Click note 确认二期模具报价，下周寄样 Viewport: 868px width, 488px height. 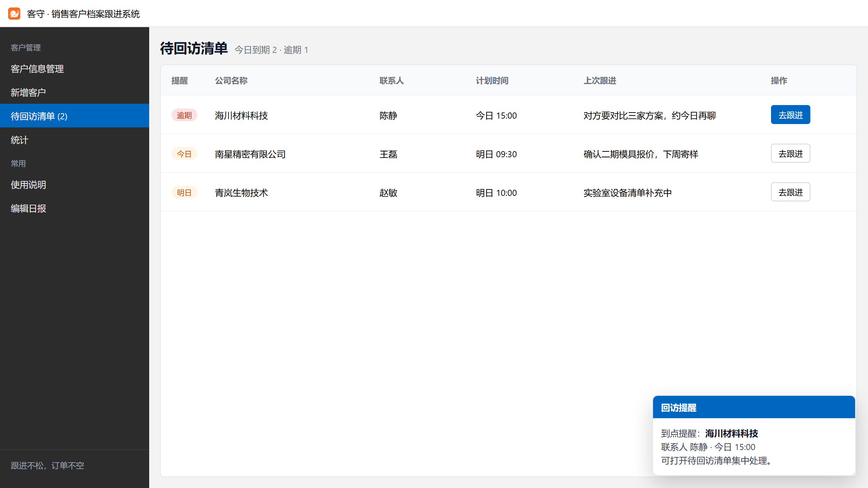pyautogui.click(x=641, y=154)
